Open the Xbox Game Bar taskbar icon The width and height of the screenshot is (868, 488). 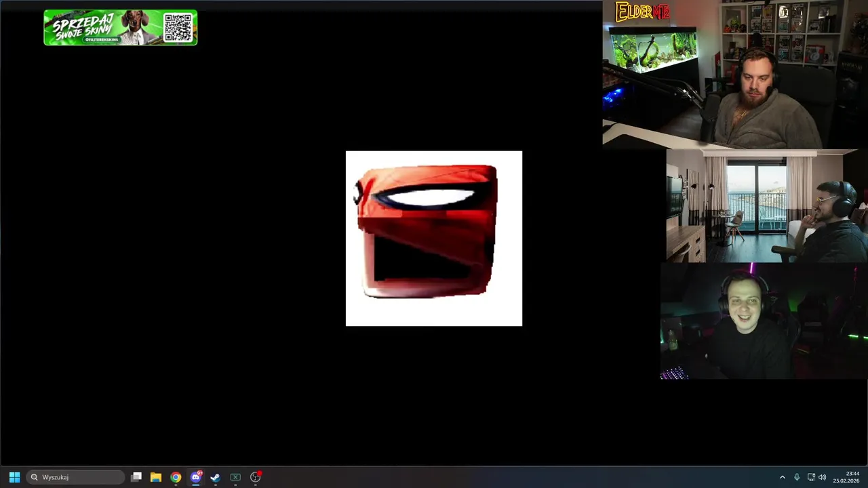(x=235, y=477)
